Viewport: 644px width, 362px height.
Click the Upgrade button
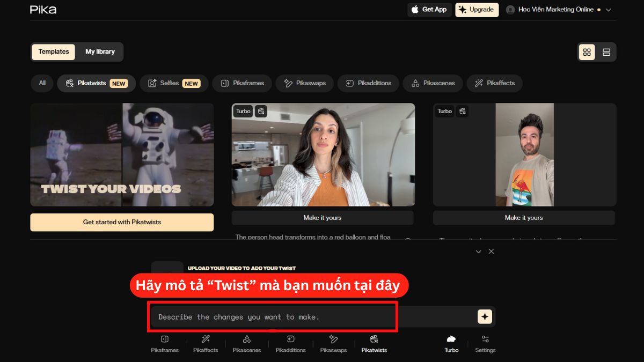tap(477, 10)
